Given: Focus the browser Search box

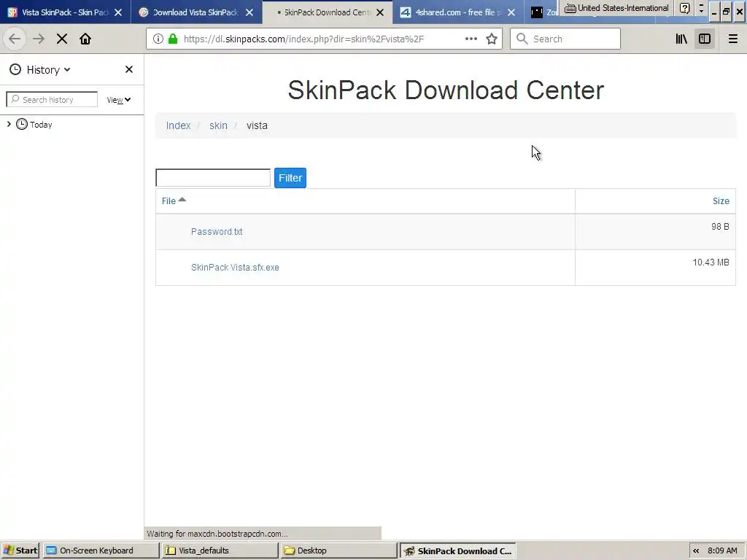Looking at the screenshot, I should pyautogui.click(x=565, y=39).
